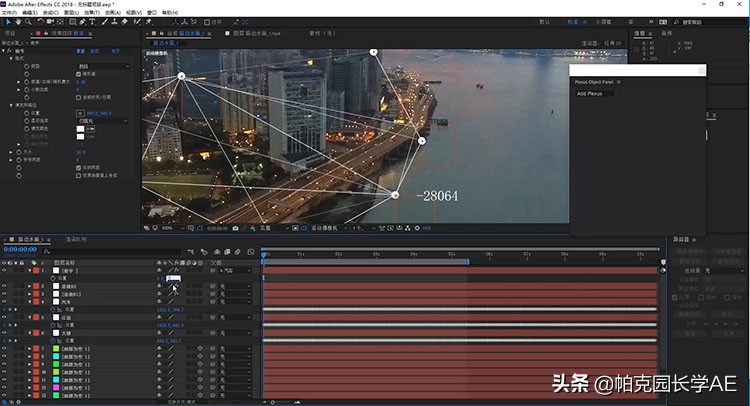Viewport: 750px width, 406px height.
Task: Select the Hand tool in the toolbar
Action: 20,21
